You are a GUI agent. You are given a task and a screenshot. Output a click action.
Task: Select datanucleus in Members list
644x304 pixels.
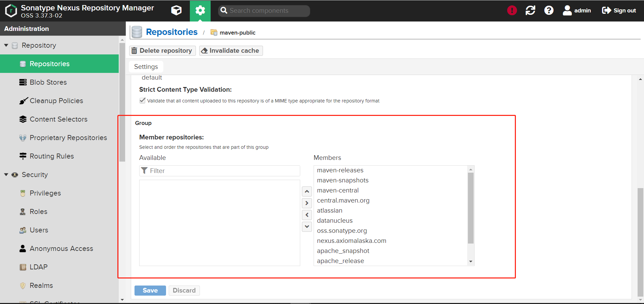coord(391,221)
